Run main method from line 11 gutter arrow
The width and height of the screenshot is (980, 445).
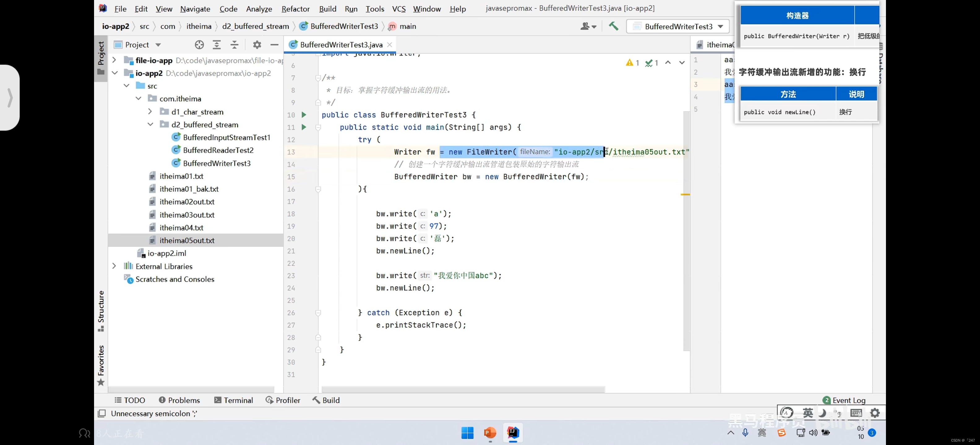303,127
